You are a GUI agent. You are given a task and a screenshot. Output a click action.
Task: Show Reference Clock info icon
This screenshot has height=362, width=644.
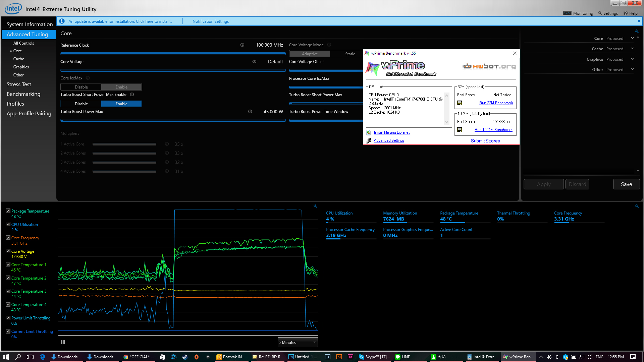click(x=242, y=45)
